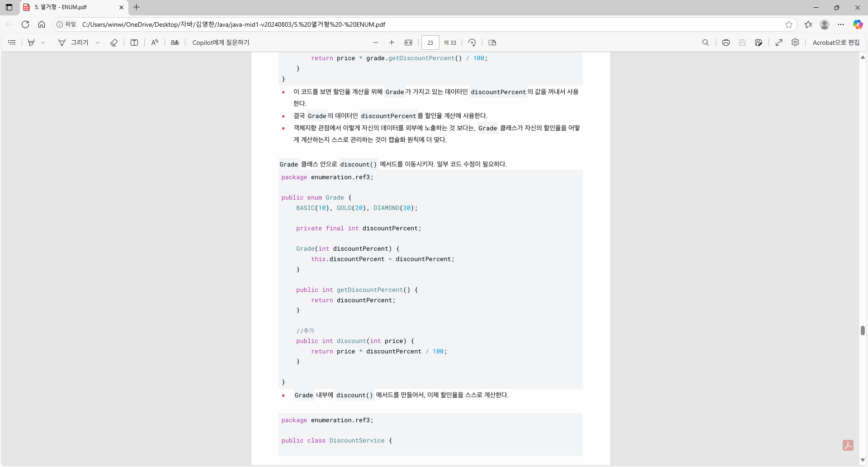This screenshot has width=868, height=467.
Task: Open tab actions menu
Action: tap(9, 7)
